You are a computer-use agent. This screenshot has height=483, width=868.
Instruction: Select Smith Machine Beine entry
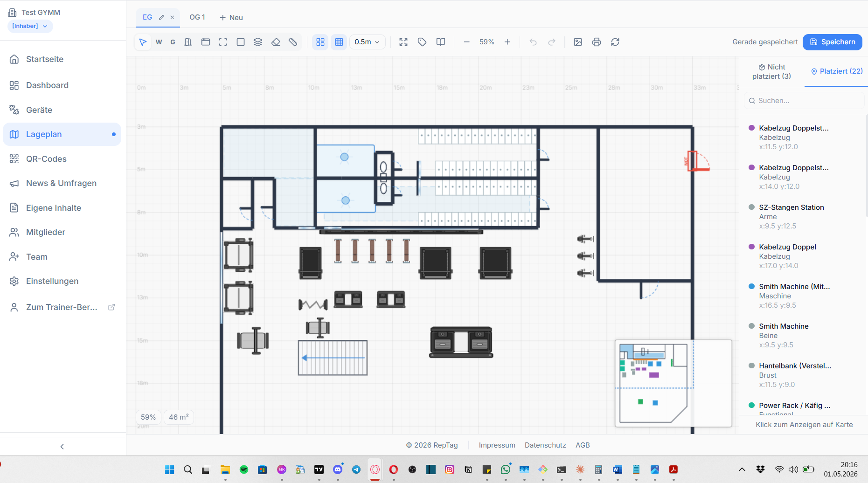[803, 336]
